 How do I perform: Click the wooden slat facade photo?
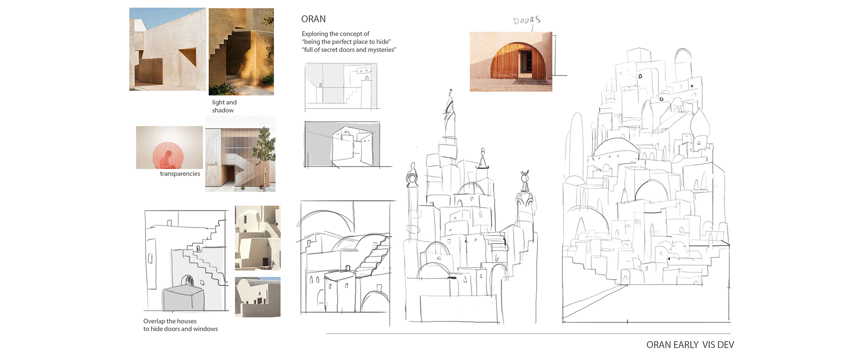[x=240, y=154]
